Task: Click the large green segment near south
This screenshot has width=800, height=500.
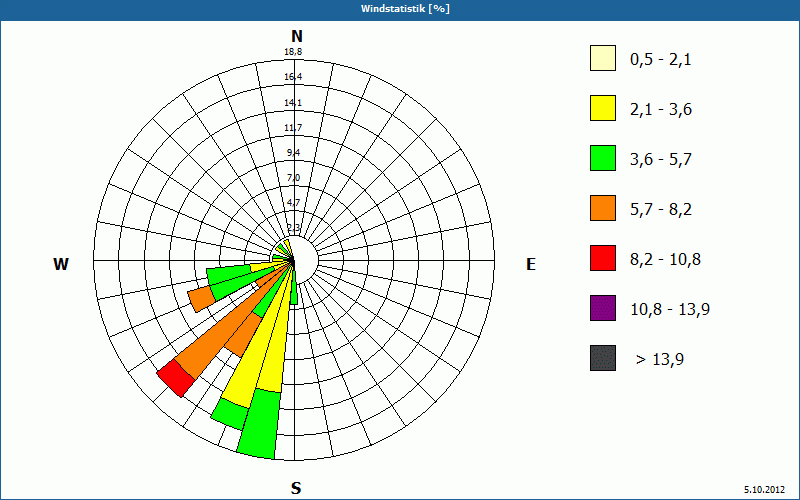Action: coord(259,423)
